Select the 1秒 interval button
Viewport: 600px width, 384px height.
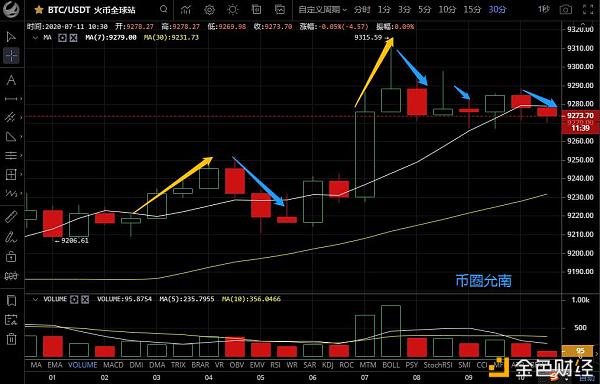click(543, 10)
